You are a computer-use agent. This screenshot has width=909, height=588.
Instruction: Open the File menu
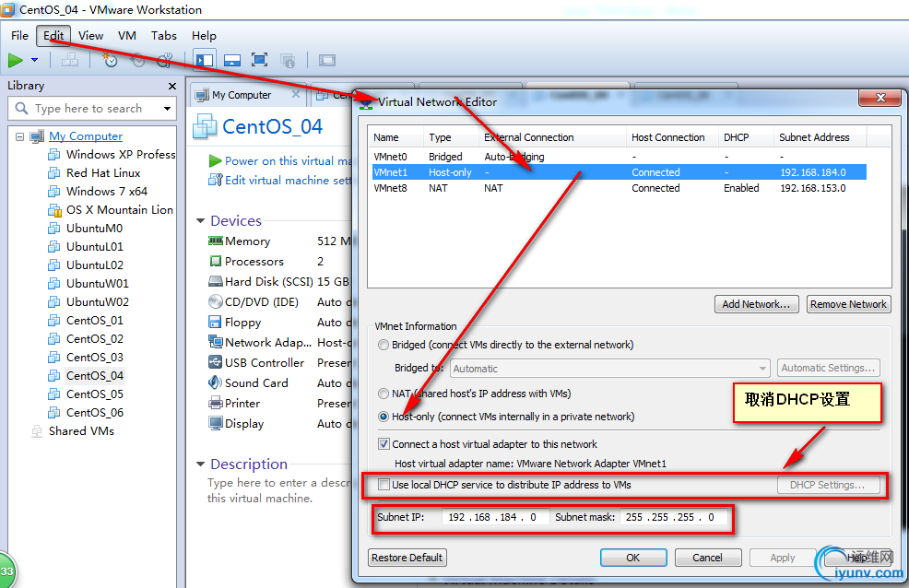pos(19,36)
